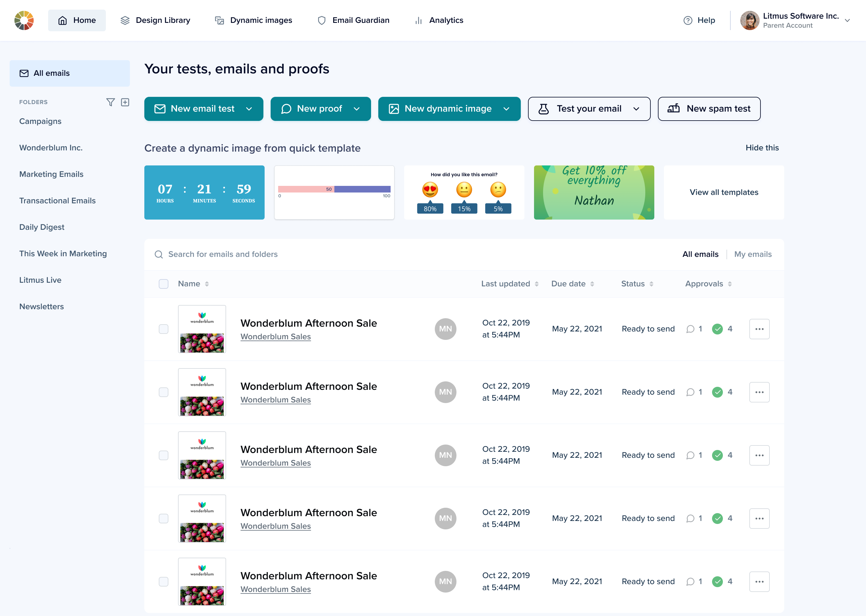Screen dimensions: 866x616
Task: Expand the Test your email dropdown
Action: [x=636, y=109]
